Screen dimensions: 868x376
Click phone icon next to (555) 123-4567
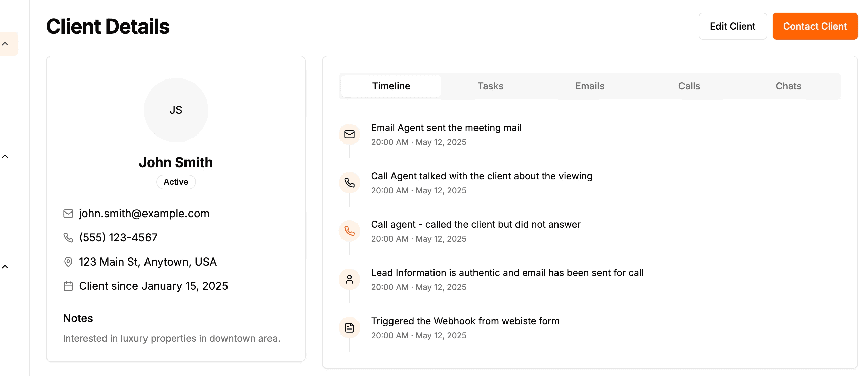[68, 238]
